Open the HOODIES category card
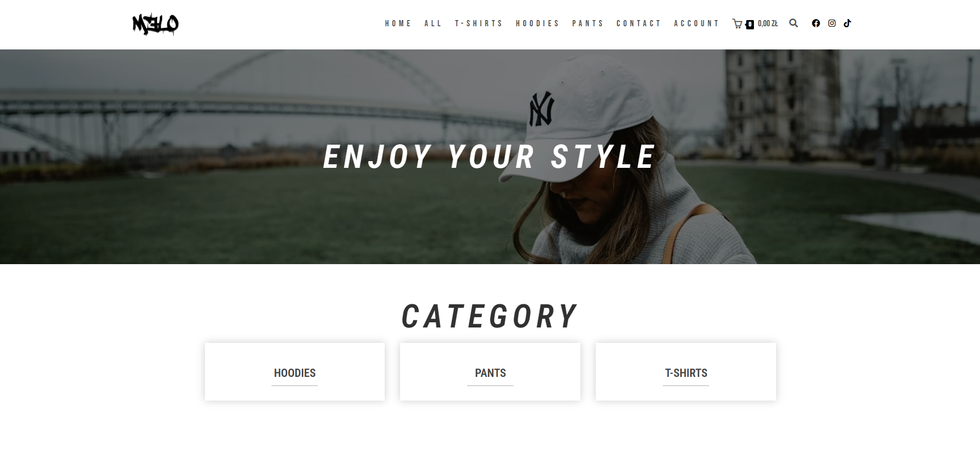This screenshot has height=467, width=980. 295,372
